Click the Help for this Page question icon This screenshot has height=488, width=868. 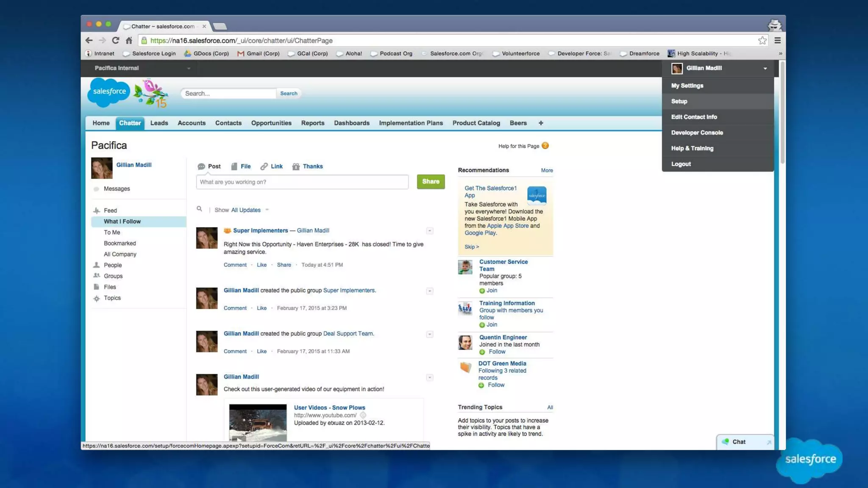[545, 146]
